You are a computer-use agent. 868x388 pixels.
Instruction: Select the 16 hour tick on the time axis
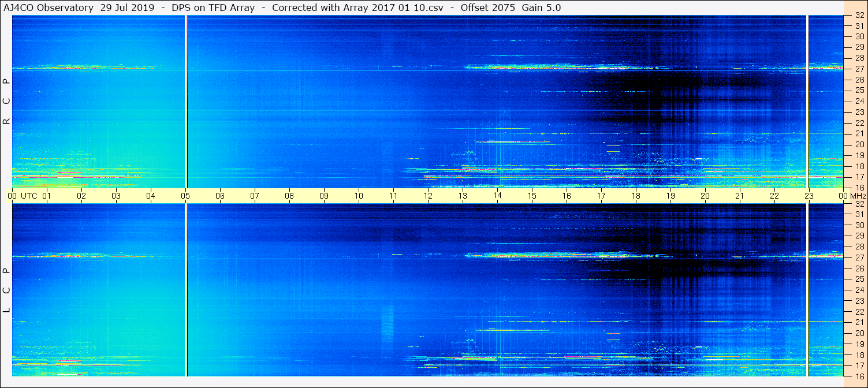tap(567, 196)
